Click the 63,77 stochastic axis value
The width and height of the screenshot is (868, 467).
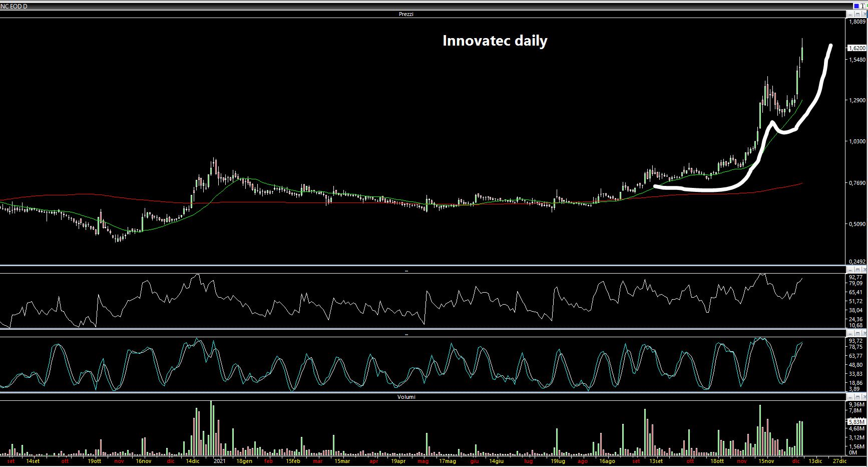pyautogui.click(x=855, y=356)
